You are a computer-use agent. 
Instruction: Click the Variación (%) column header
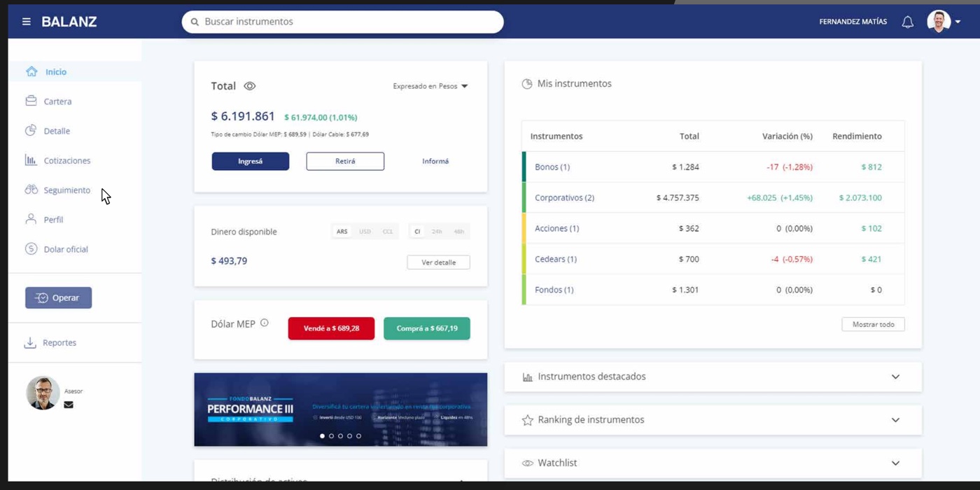click(x=787, y=136)
